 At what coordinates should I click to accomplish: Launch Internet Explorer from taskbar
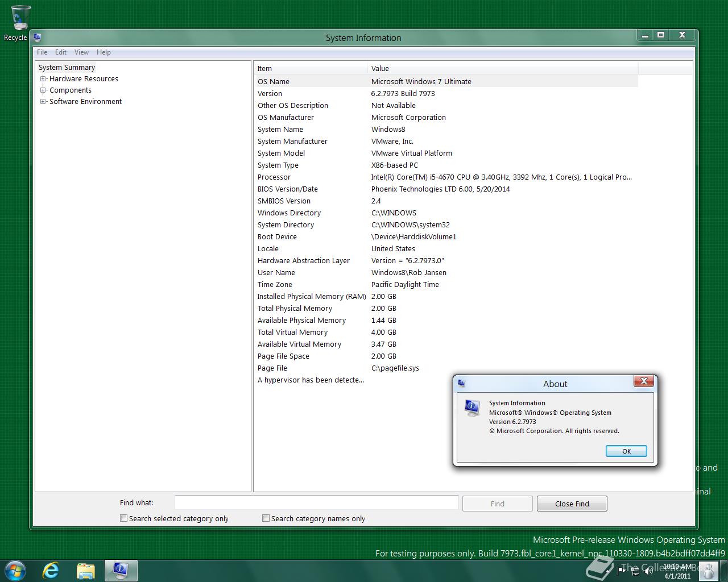coord(51,571)
